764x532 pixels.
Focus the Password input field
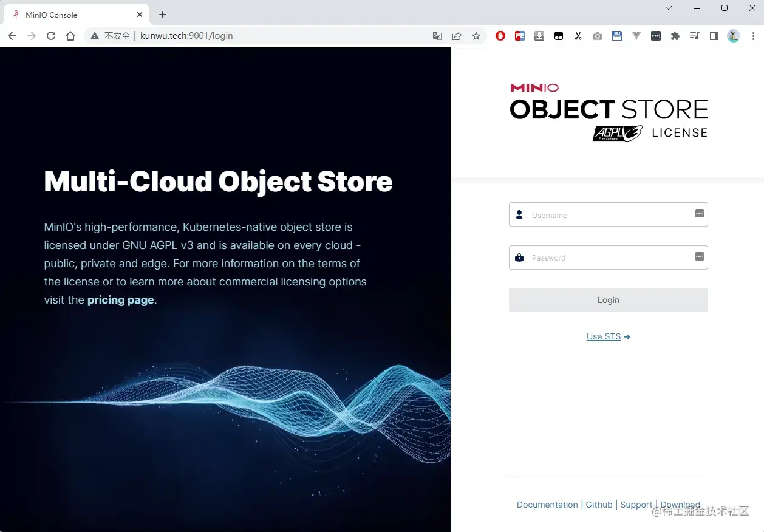[x=609, y=257]
